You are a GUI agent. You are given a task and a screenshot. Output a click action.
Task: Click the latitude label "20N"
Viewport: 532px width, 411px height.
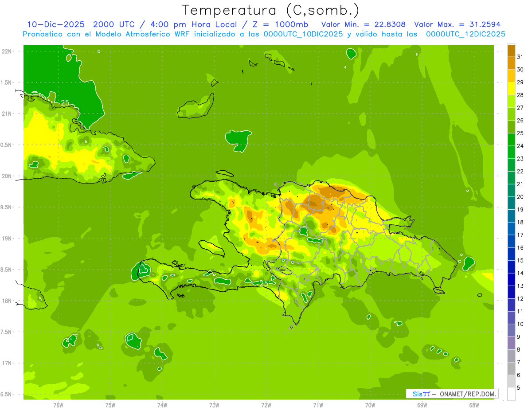(x=7, y=176)
